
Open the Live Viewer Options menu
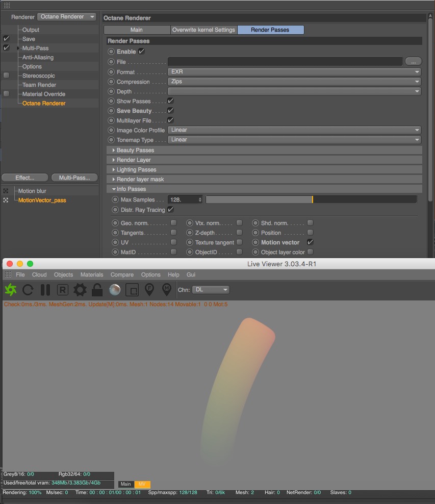tap(150, 274)
